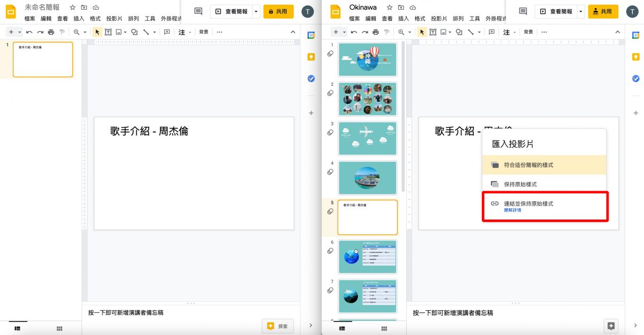The image size is (644, 335).
Task: Click the linked slide icon beside Okinawa slide 5
Action: click(330, 211)
